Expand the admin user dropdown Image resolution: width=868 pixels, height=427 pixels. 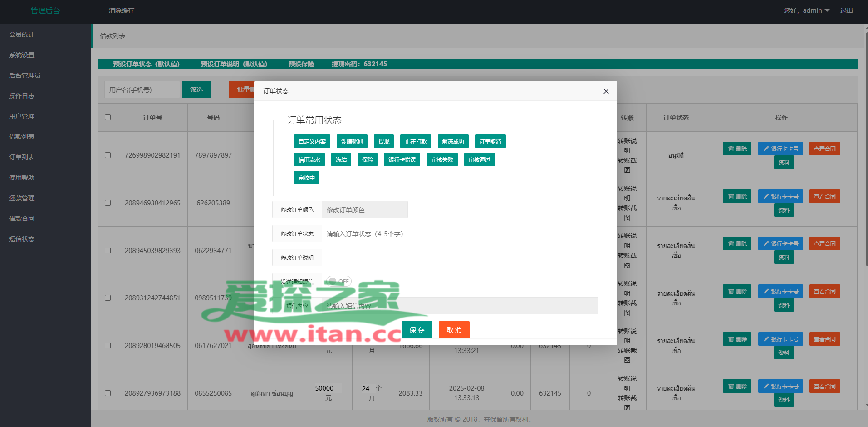pos(807,10)
